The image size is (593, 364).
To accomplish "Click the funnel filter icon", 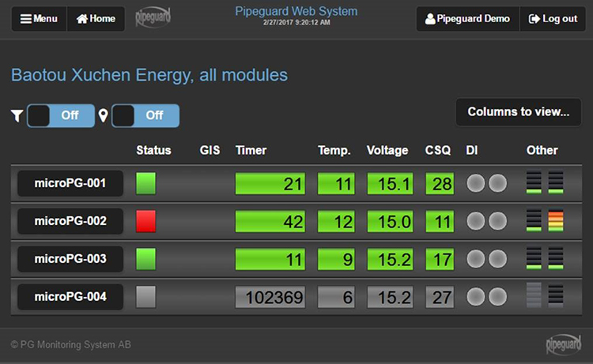I will coord(17,116).
